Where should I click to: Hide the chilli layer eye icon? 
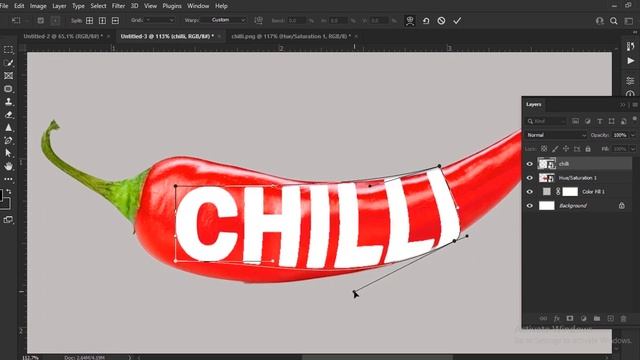pos(529,164)
